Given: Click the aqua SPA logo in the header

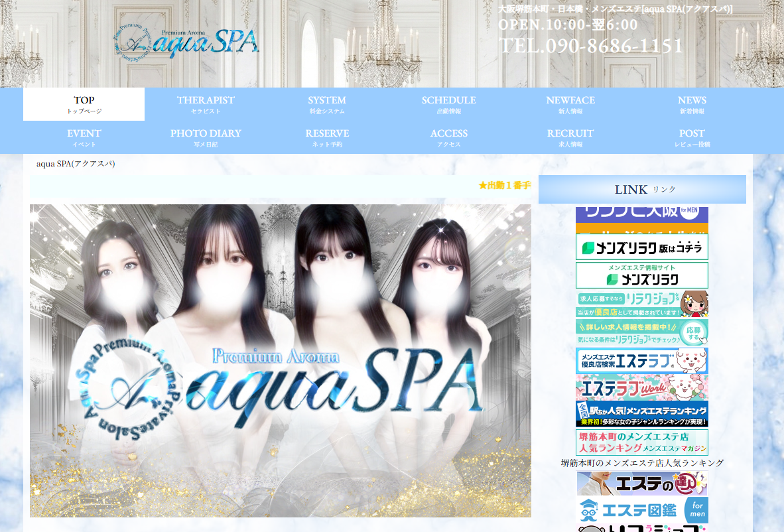Looking at the screenshot, I should pos(186,42).
